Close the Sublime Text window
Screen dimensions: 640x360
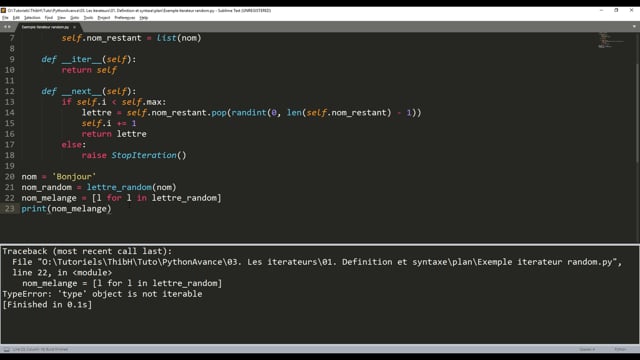click(631, 10)
